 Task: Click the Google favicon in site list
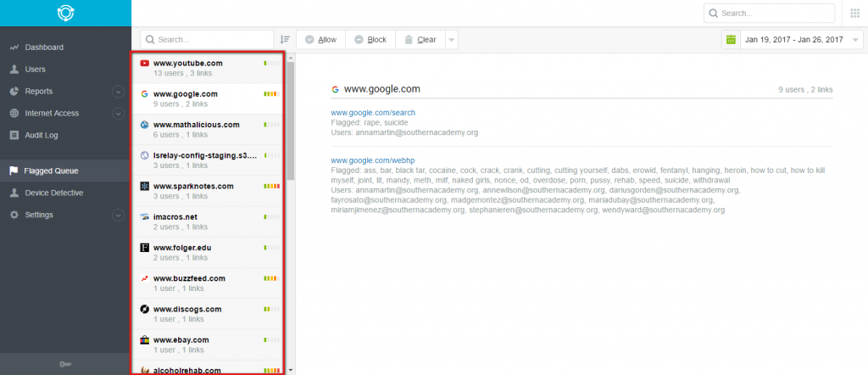pyautogui.click(x=144, y=93)
